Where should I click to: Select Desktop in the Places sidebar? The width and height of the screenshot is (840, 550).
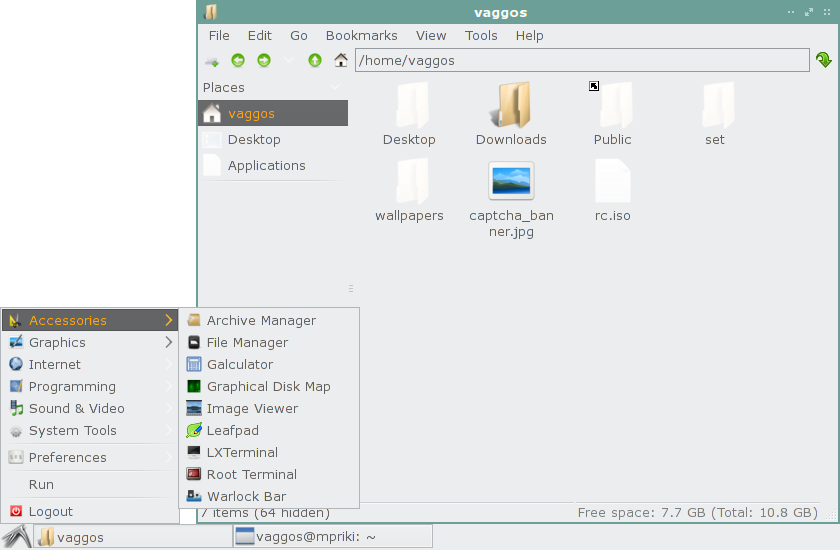[x=273, y=139]
